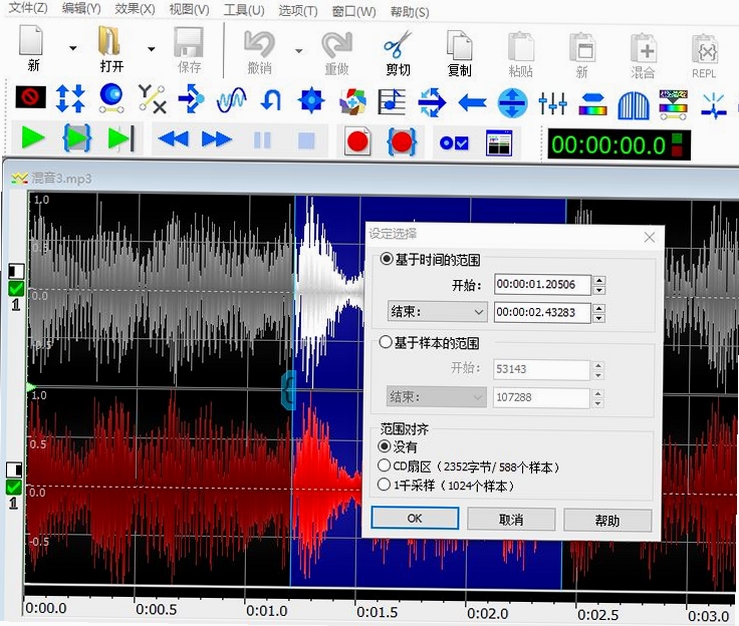
Task: Confirm with the OK button
Action: [415, 518]
